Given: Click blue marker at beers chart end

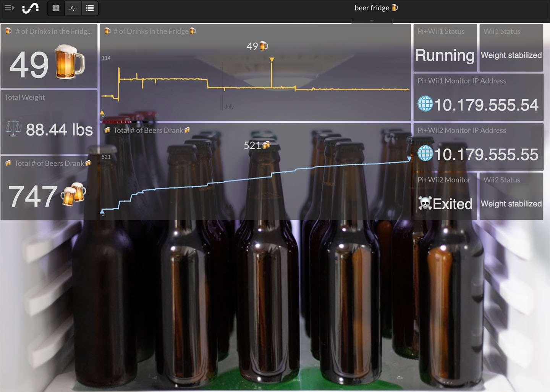Looking at the screenshot, I should coord(409,158).
